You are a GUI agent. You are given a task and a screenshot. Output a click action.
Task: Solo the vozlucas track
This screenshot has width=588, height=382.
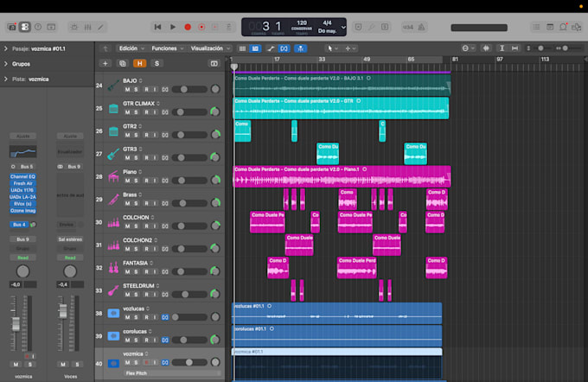136,317
